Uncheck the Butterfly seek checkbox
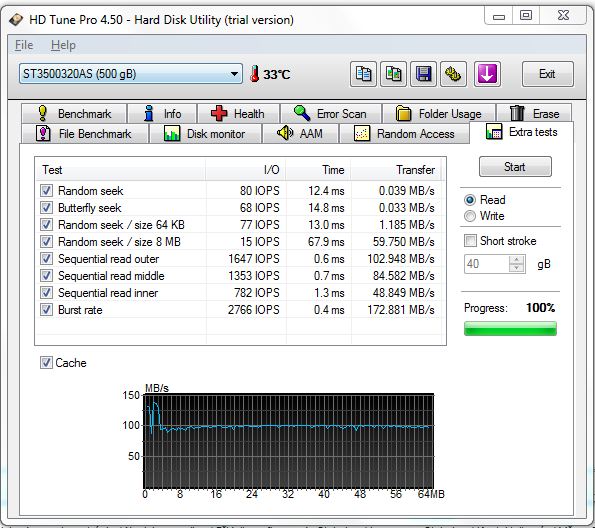Image resolution: width=595 pixels, height=528 pixels. (46, 208)
